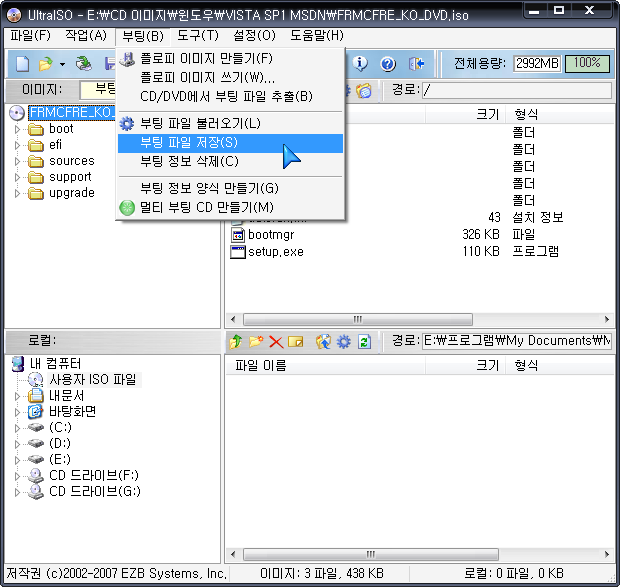Click the bootmgr file icon
Viewport: 620px width, 587px height.
click(238, 235)
